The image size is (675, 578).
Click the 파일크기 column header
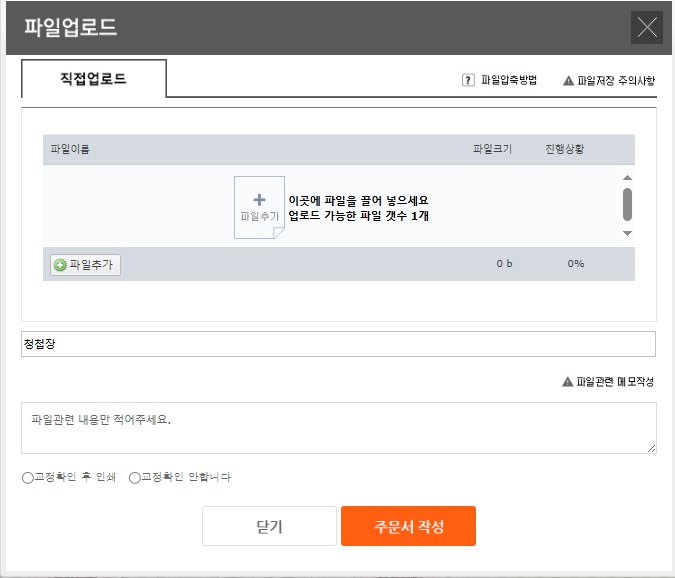point(492,149)
